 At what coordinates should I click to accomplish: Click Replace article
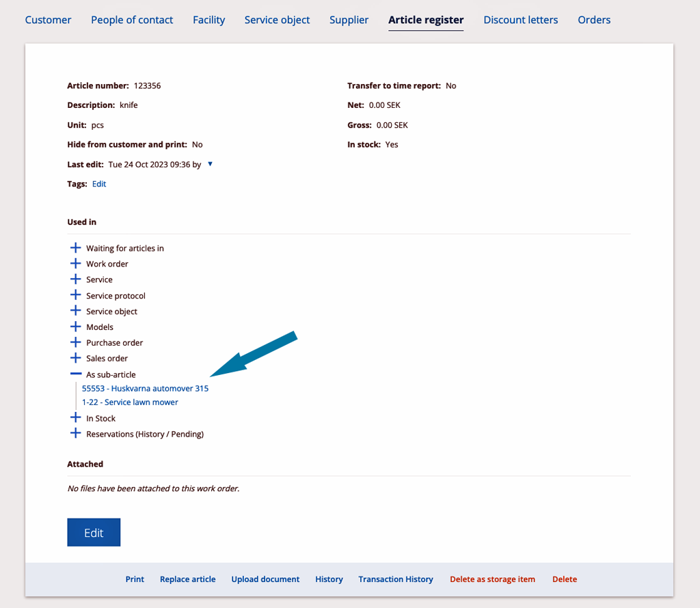187,579
